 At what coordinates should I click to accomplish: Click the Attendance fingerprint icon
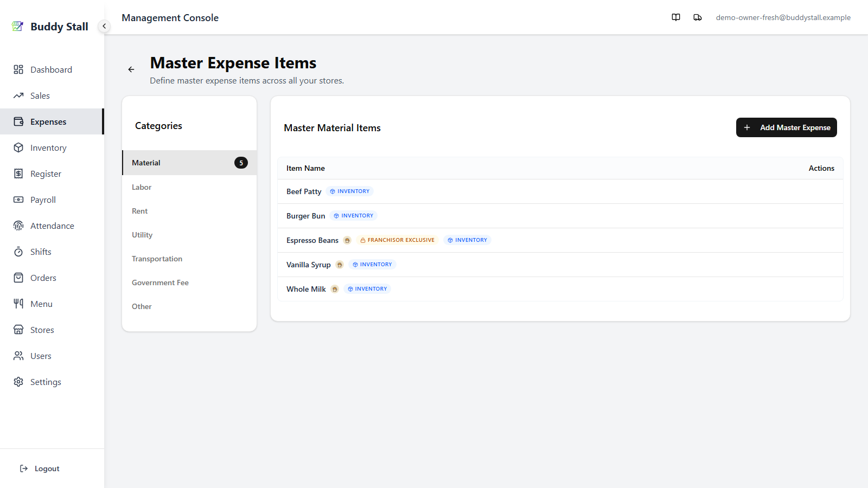point(18,226)
